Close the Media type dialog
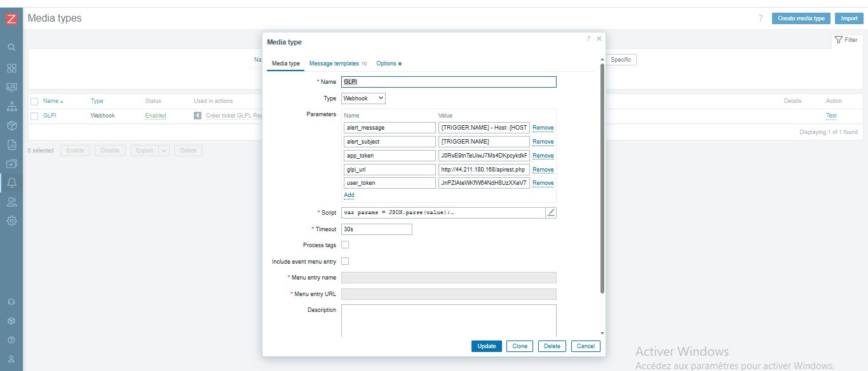The image size is (868, 371). (599, 39)
